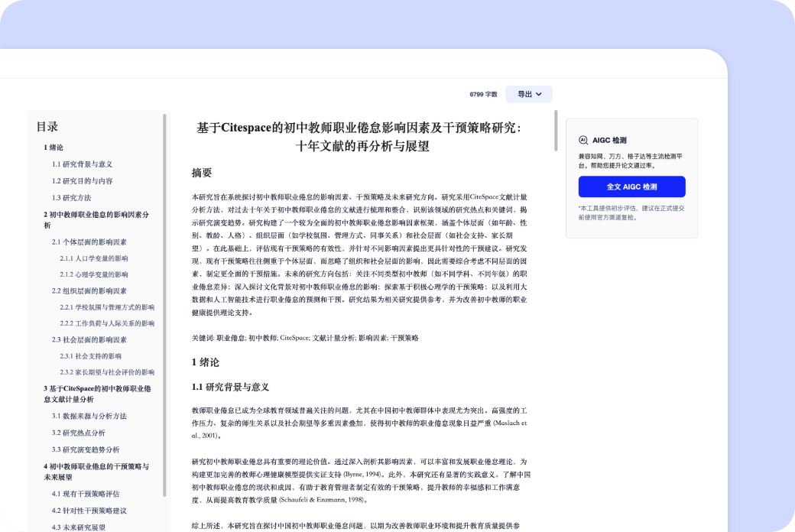This screenshot has height=532, width=795.
Task: Click the 6799 字数 word count
Action: [x=483, y=95]
